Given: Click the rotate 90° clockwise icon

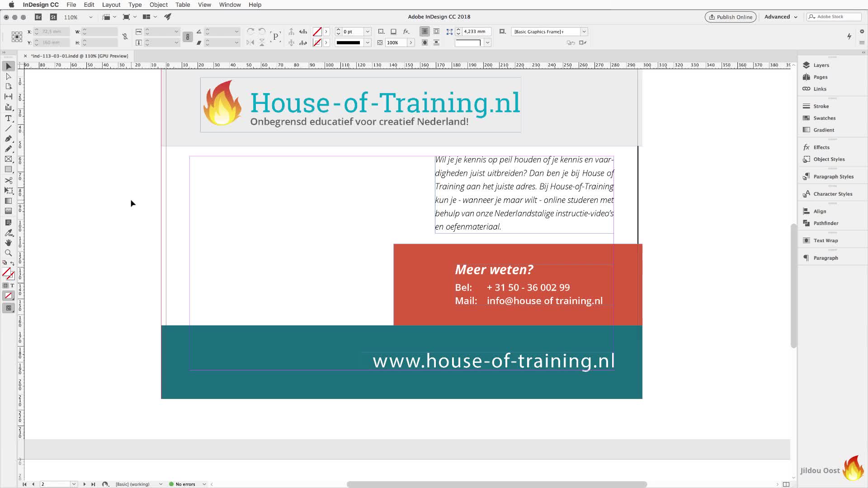Looking at the screenshot, I should tap(250, 32).
